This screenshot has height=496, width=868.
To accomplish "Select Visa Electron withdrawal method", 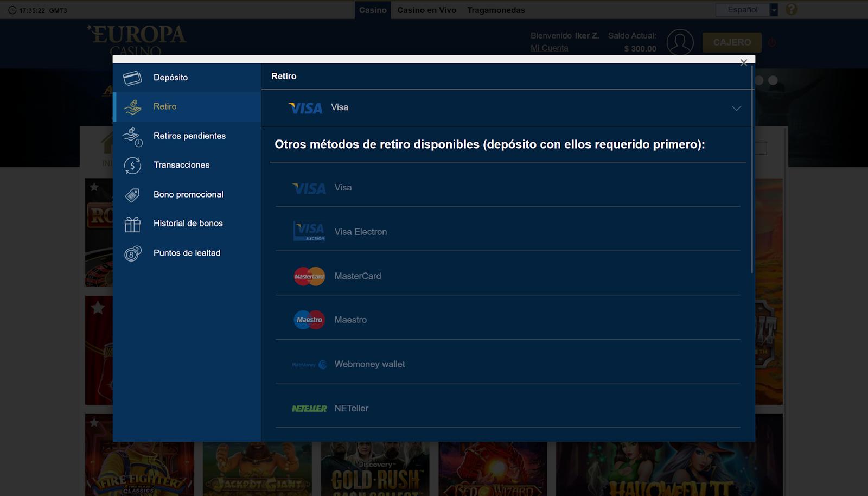I will 508,232.
